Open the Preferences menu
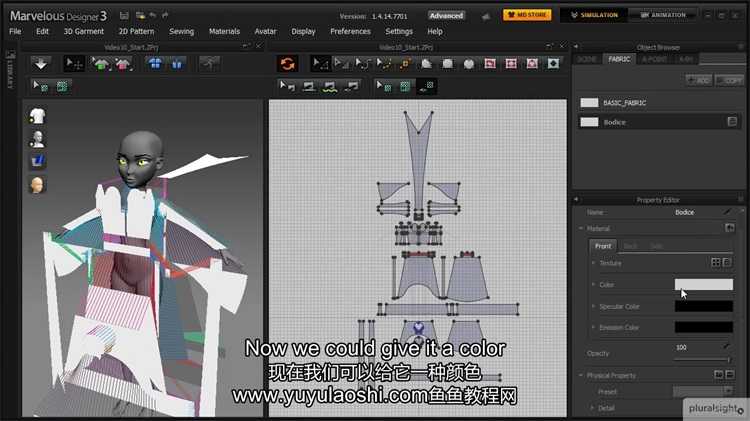 pyautogui.click(x=350, y=31)
